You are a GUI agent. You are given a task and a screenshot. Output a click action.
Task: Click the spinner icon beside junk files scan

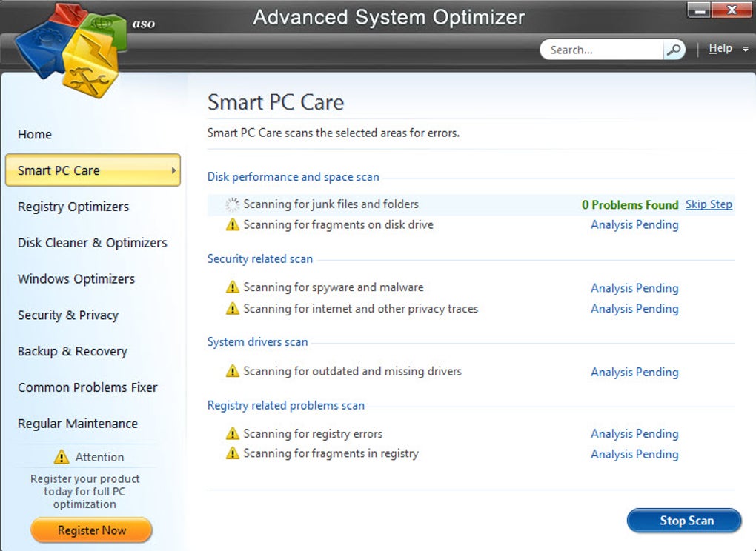point(233,204)
